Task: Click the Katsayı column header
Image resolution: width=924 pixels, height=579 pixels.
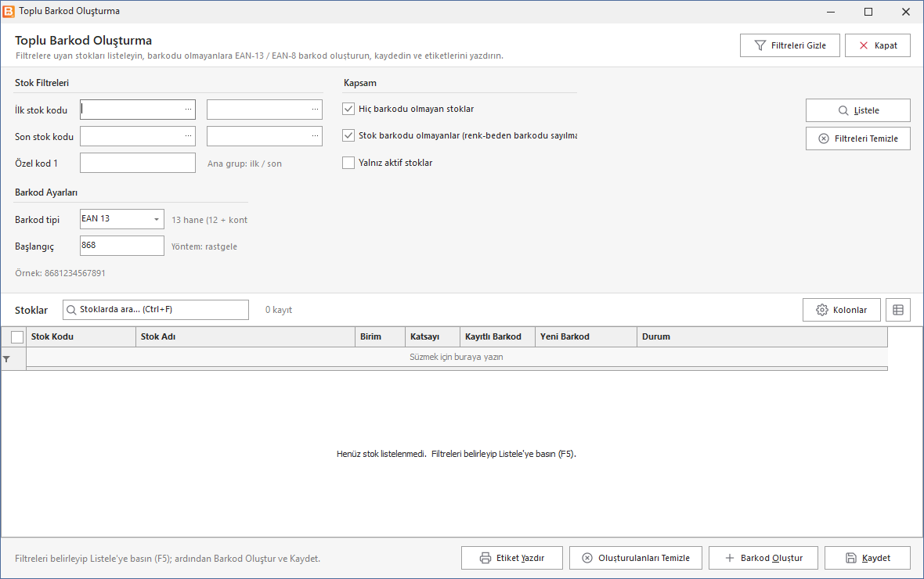Action: (432, 337)
